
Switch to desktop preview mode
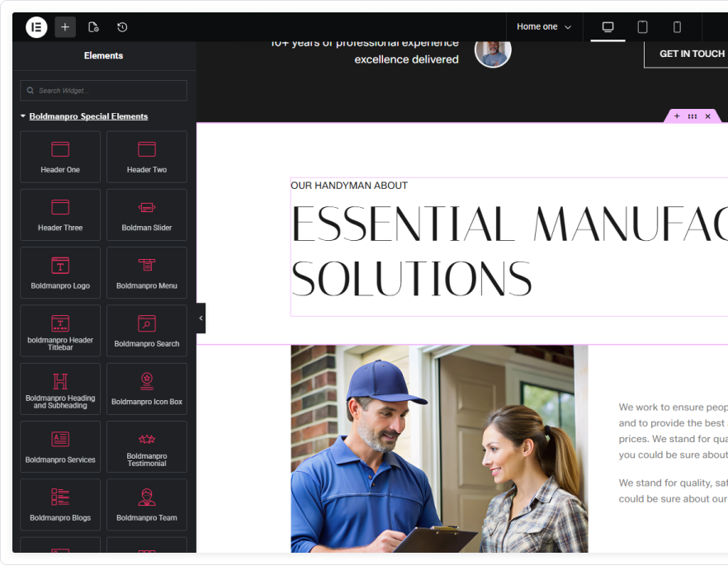(607, 27)
